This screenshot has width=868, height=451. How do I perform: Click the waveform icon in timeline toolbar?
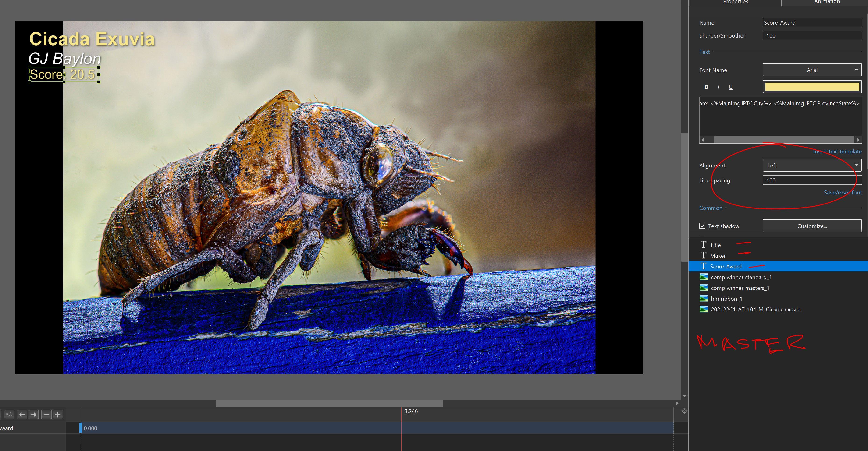9,415
